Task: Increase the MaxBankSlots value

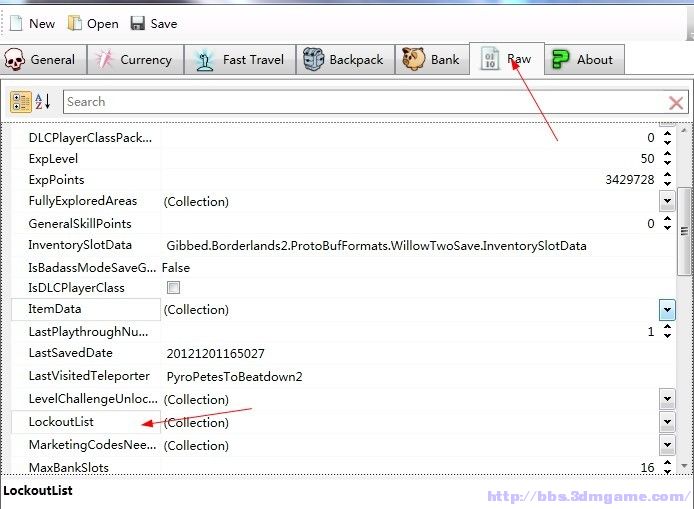Action: click(x=667, y=463)
